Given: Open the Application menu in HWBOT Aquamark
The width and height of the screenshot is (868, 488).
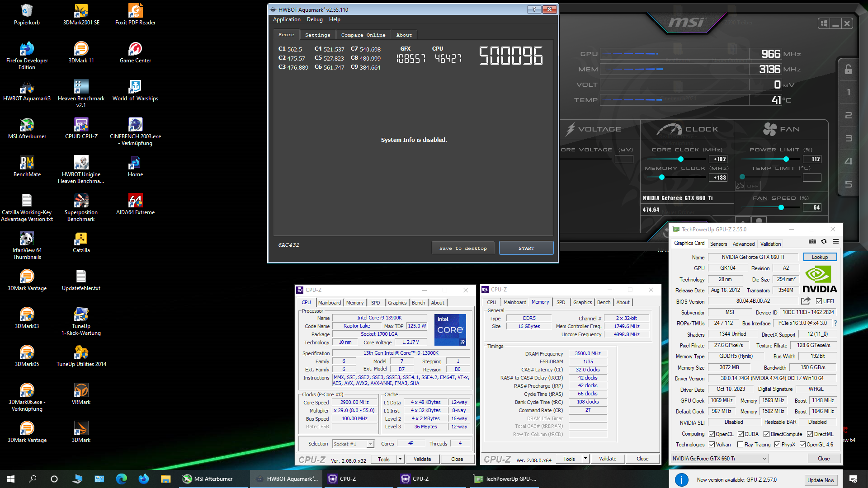Looking at the screenshot, I should click(287, 19).
